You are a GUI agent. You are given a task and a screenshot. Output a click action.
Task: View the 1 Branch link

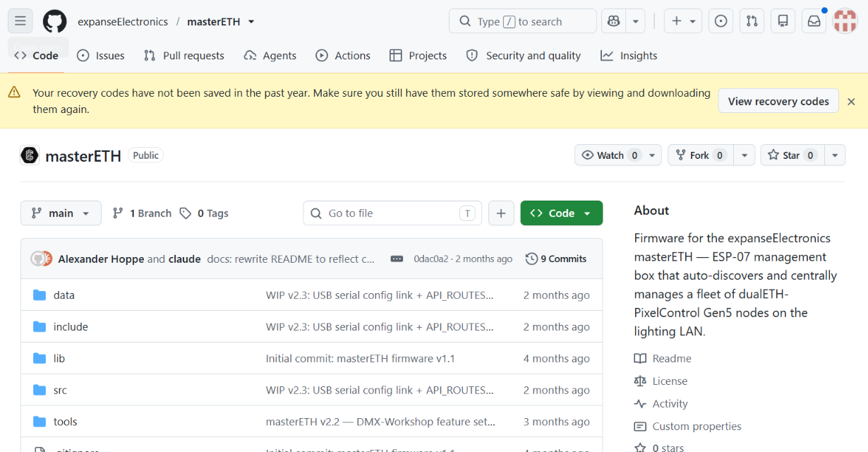pos(142,213)
